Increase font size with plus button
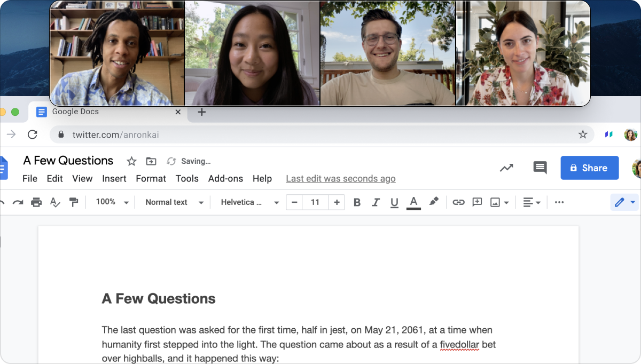The height and width of the screenshot is (364, 641). tap(337, 202)
